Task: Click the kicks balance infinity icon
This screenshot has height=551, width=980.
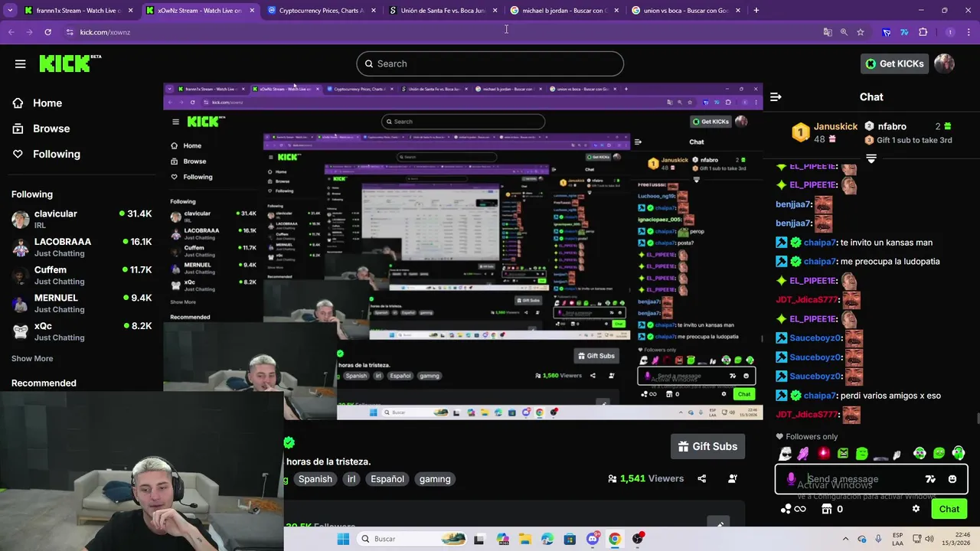Action: 793,509
